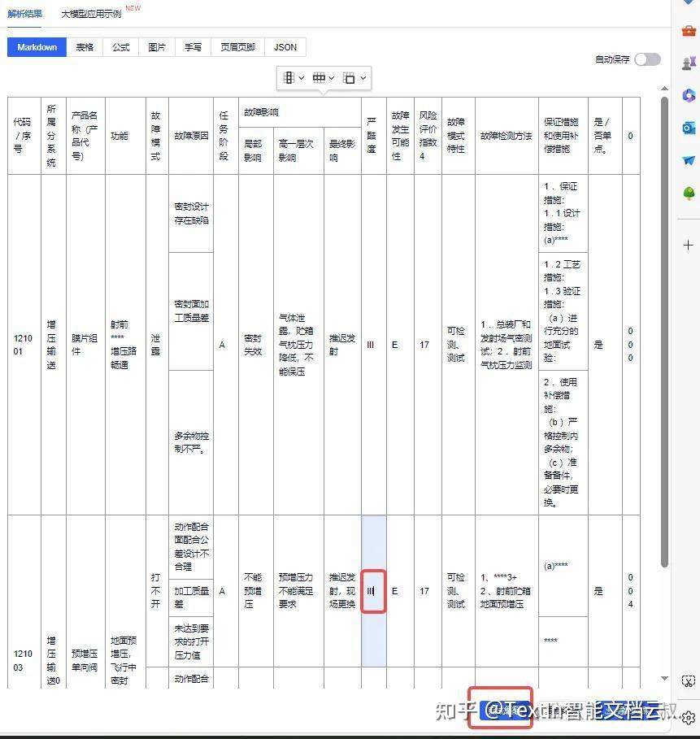Select the JSON view tab

point(285,47)
